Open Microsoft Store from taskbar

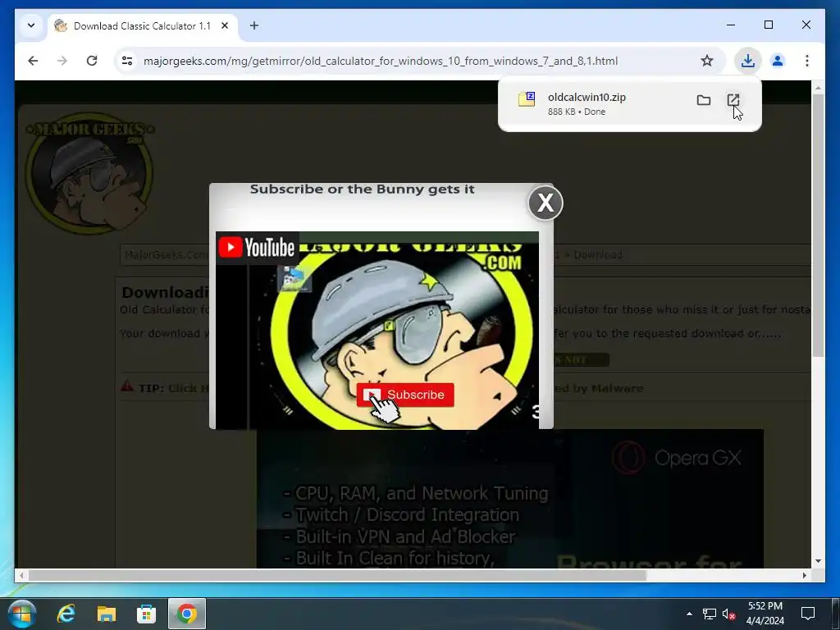pyautogui.click(x=146, y=614)
